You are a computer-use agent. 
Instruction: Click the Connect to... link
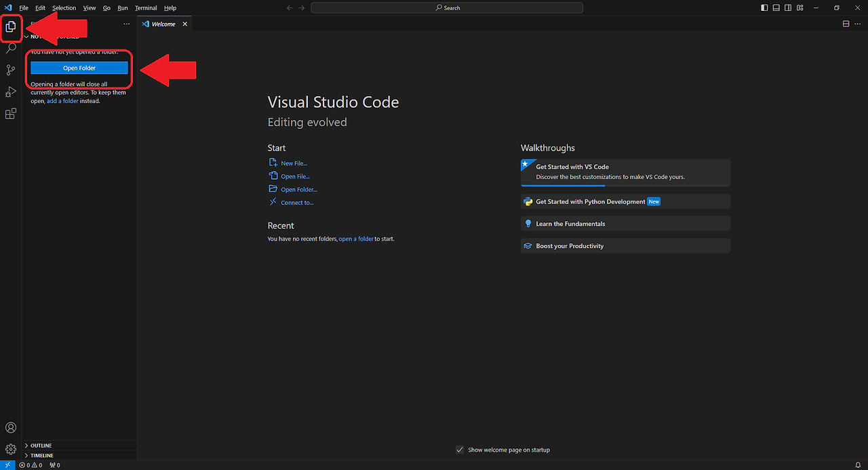(297, 203)
